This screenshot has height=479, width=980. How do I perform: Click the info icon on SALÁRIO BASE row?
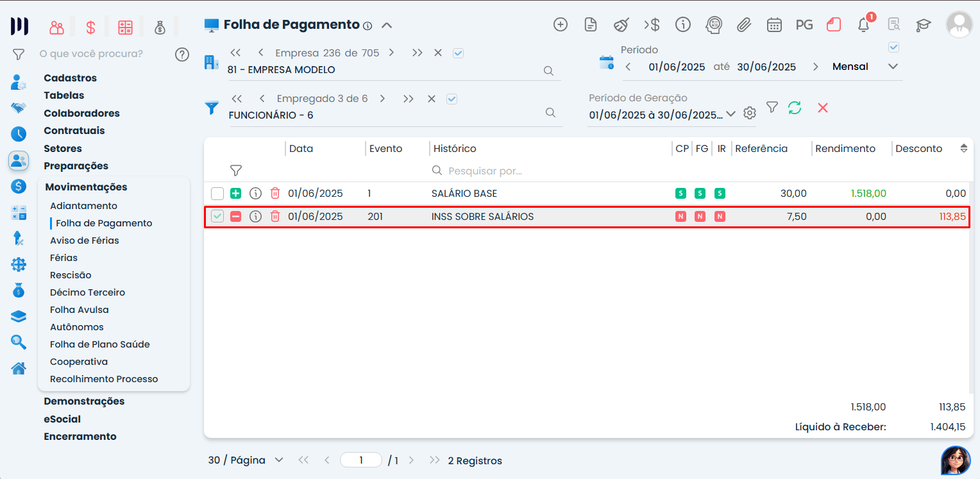[255, 193]
